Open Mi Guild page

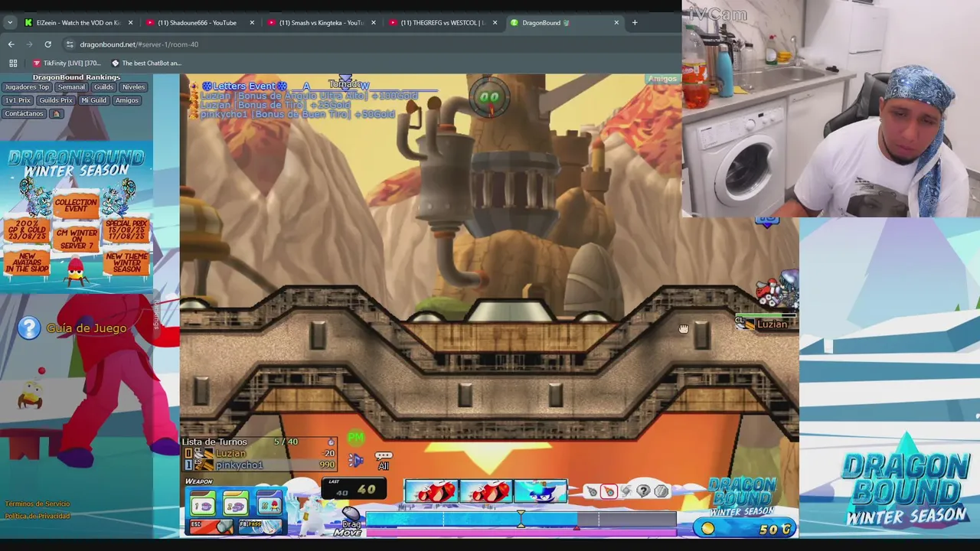[93, 100]
